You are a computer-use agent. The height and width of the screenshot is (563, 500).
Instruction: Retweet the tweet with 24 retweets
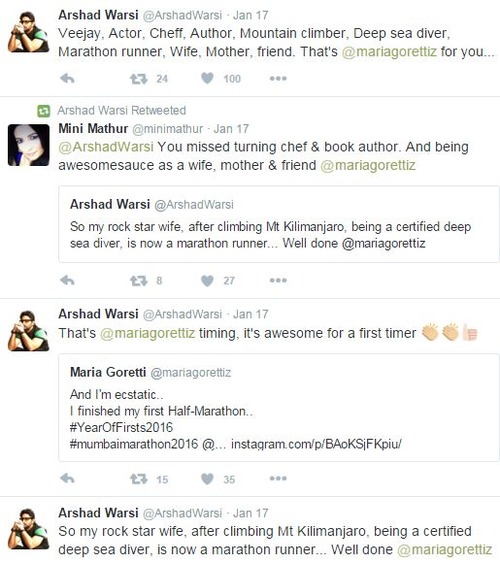(x=139, y=79)
